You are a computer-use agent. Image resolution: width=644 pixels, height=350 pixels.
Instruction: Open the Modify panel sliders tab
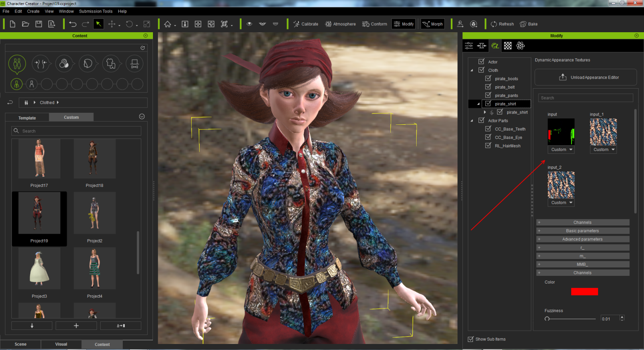(x=469, y=46)
